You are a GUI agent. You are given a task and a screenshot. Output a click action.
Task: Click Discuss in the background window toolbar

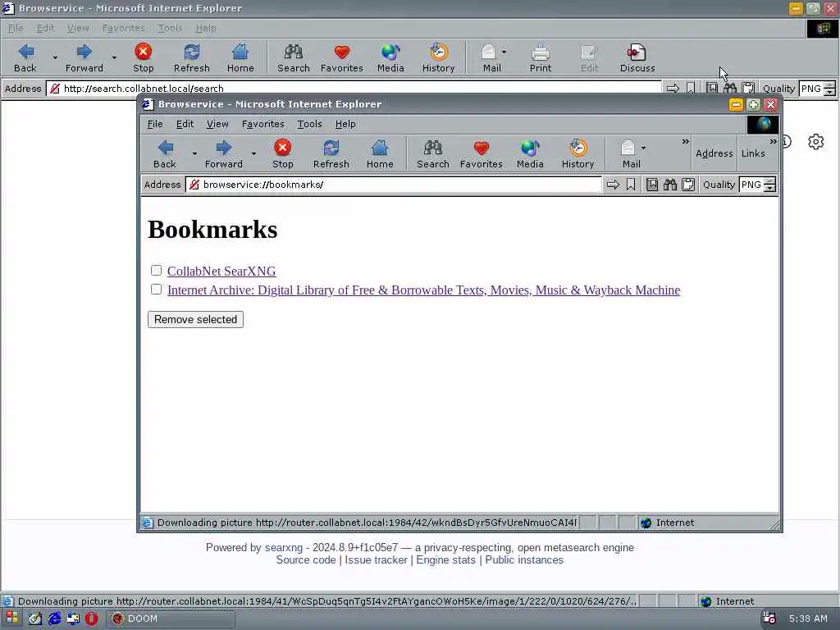point(637,58)
